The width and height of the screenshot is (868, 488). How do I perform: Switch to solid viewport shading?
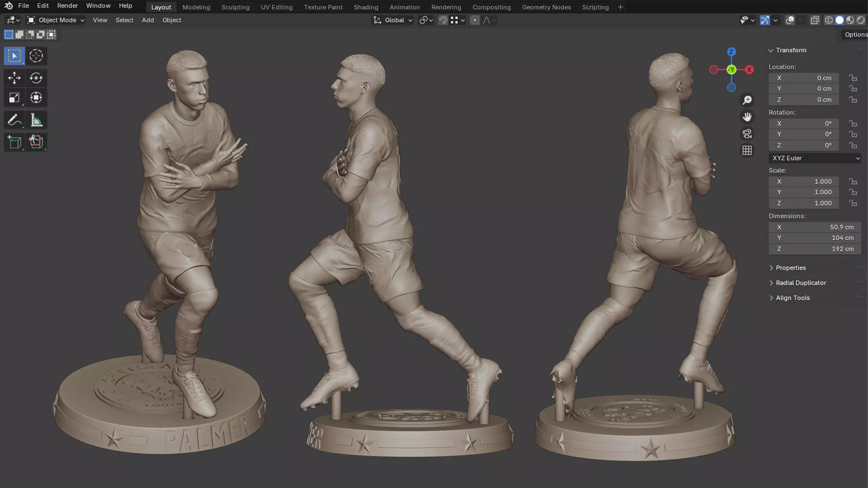(x=840, y=20)
